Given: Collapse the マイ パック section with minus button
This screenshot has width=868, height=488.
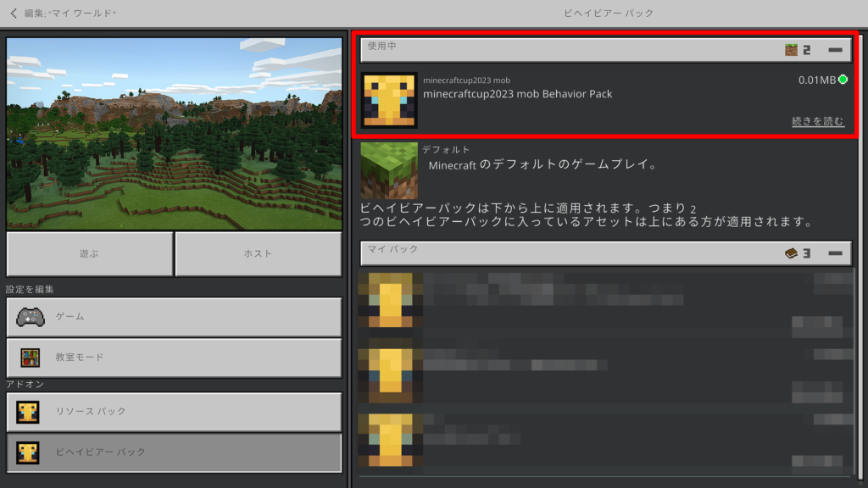Looking at the screenshot, I should click(x=835, y=253).
